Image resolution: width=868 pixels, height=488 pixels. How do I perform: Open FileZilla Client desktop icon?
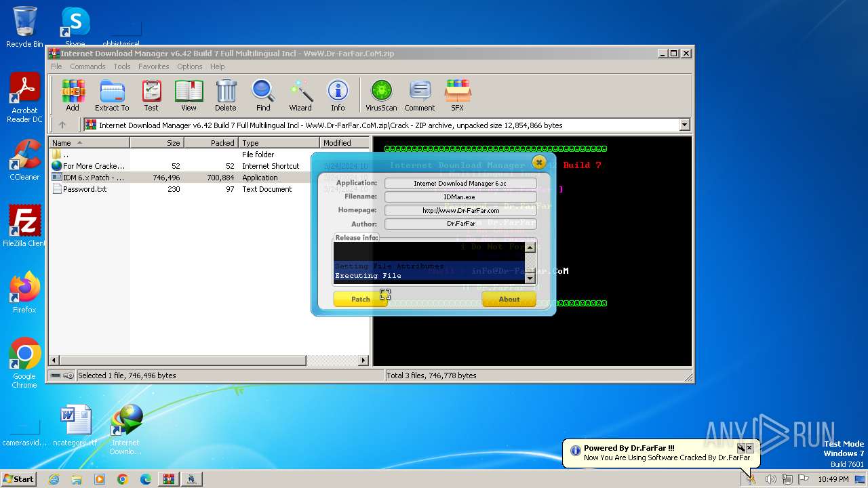click(24, 226)
